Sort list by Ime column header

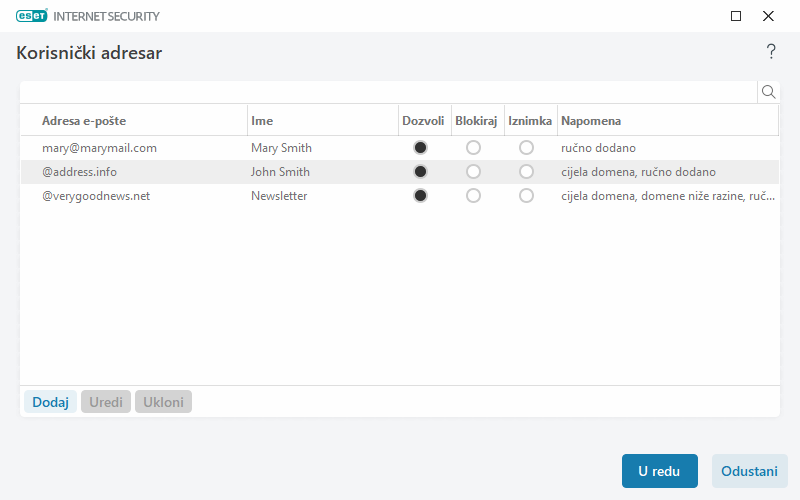click(x=262, y=121)
